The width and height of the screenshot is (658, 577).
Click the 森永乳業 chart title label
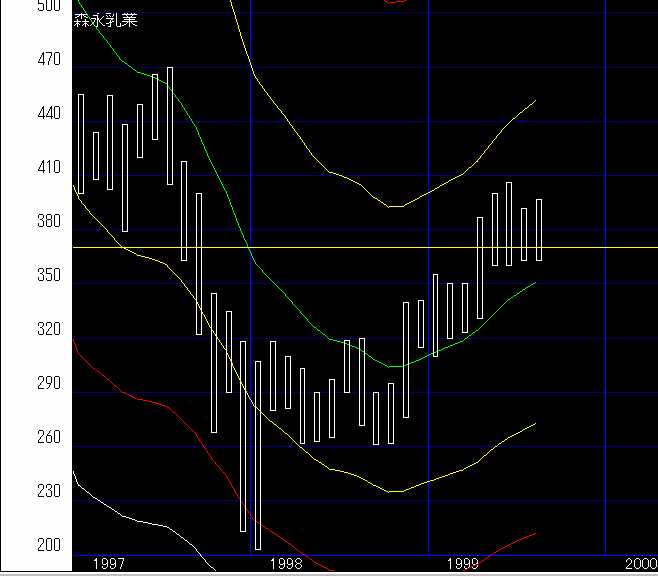(x=105, y=20)
